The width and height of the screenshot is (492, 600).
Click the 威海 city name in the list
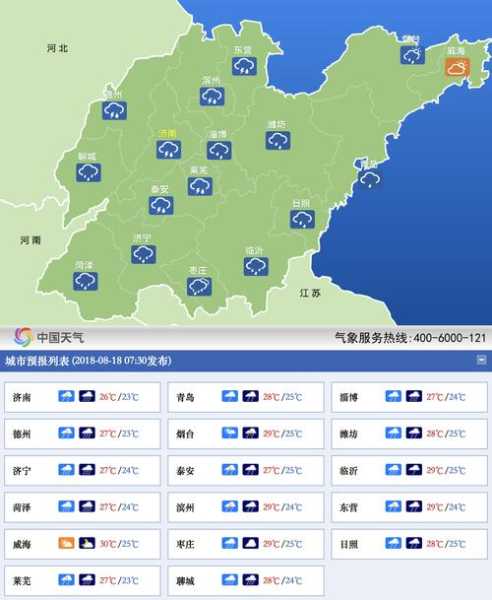tap(22, 544)
